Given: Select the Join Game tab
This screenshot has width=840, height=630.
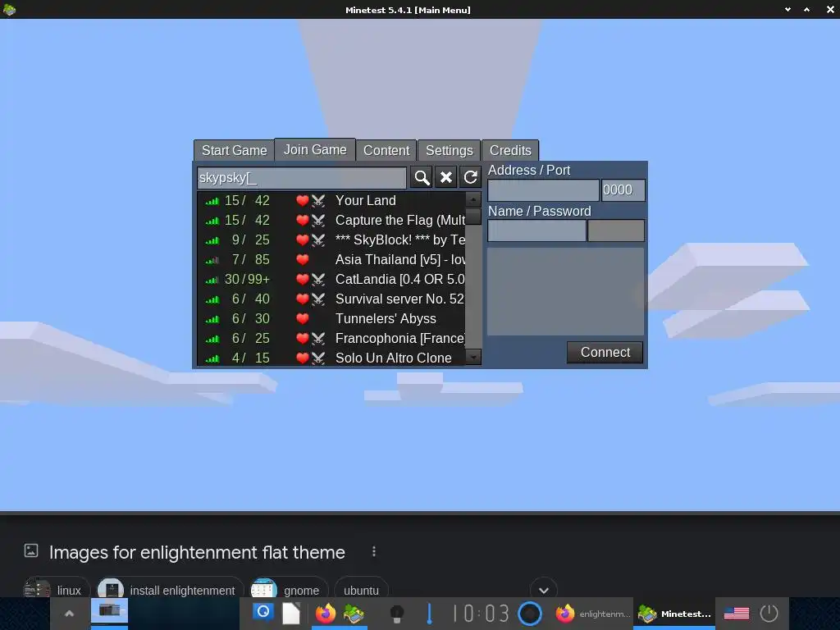Looking at the screenshot, I should click(315, 149).
